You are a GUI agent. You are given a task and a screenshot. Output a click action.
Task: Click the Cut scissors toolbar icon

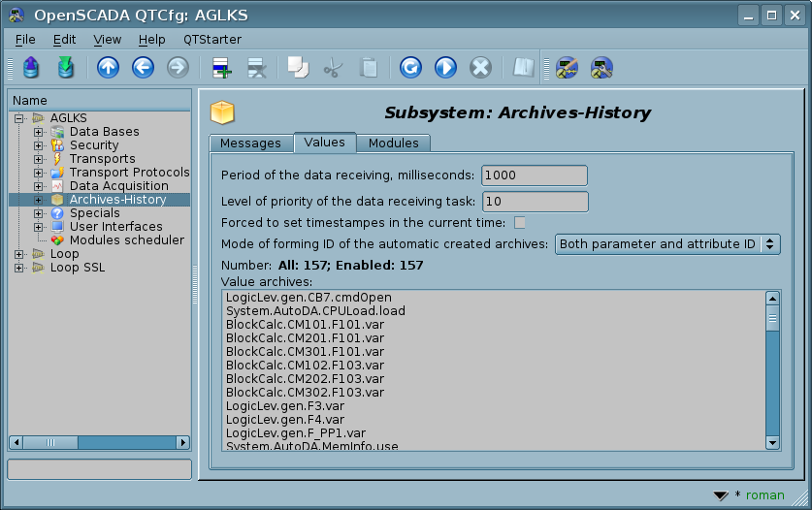click(333, 68)
